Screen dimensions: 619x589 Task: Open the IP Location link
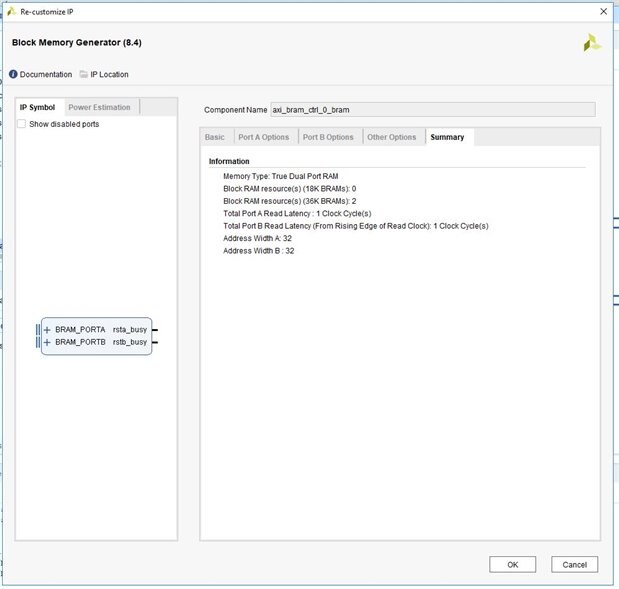pyautogui.click(x=109, y=74)
